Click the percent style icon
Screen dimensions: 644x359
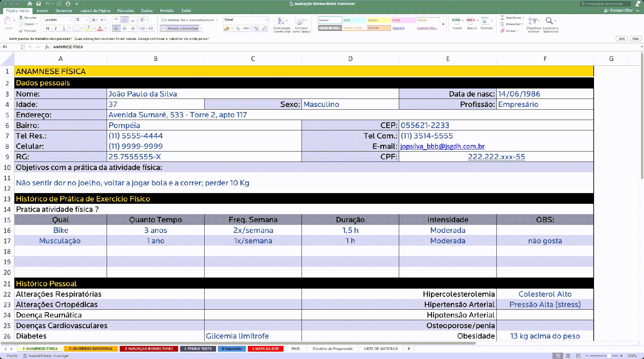tap(238, 28)
